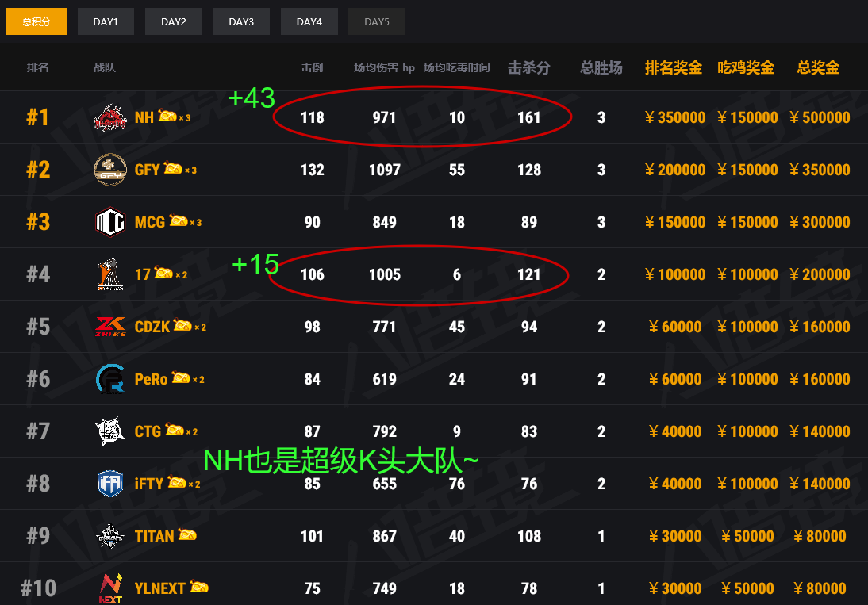Click the #10 rank label
Viewport: 868px width, 605px height.
tap(38, 588)
